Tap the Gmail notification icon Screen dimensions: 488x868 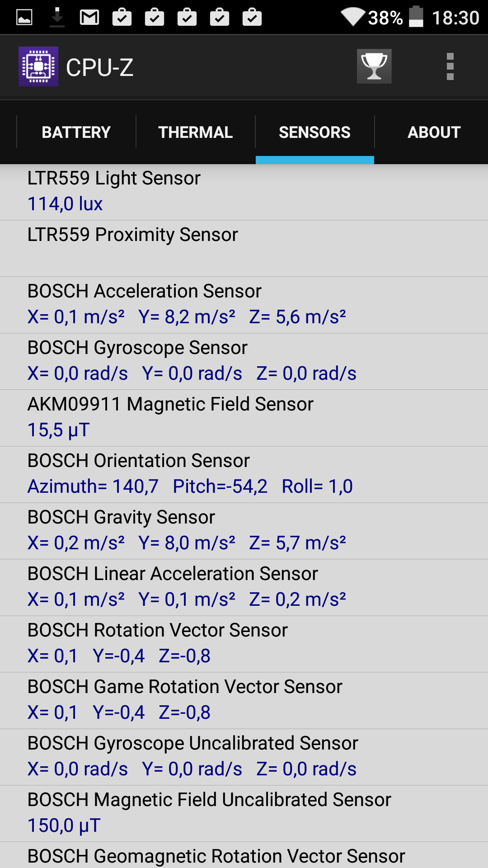pyautogui.click(x=89, y=18)
